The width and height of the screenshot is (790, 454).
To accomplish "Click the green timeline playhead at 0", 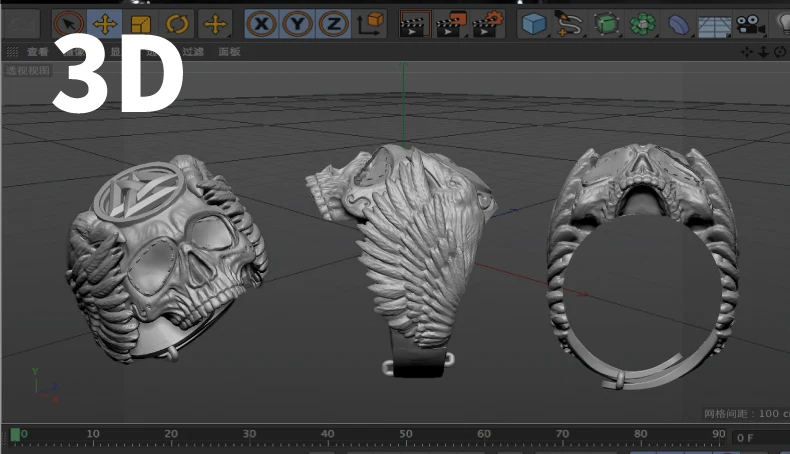I will pos(15,434).
